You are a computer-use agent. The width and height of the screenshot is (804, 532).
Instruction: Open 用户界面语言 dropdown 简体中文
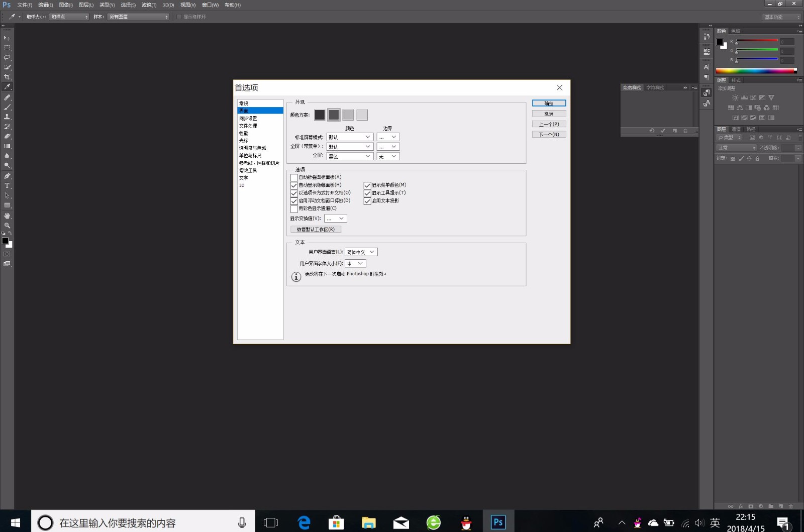[x=361, y=252]
